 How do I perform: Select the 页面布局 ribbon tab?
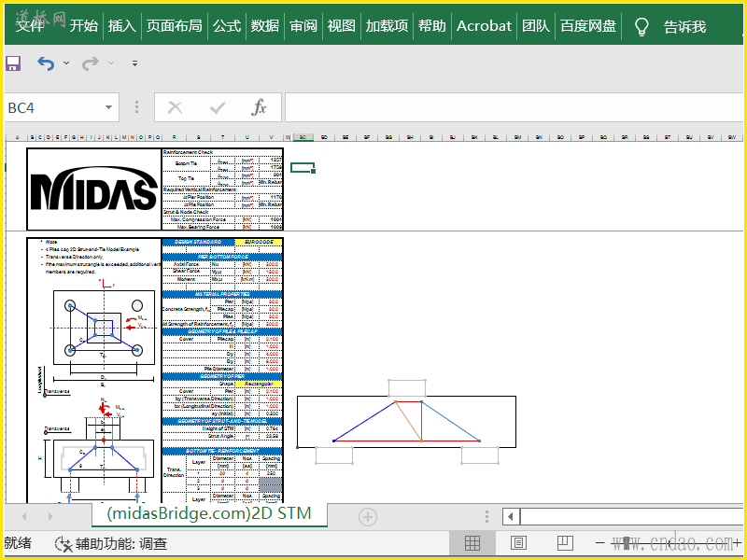click(174, 26)
